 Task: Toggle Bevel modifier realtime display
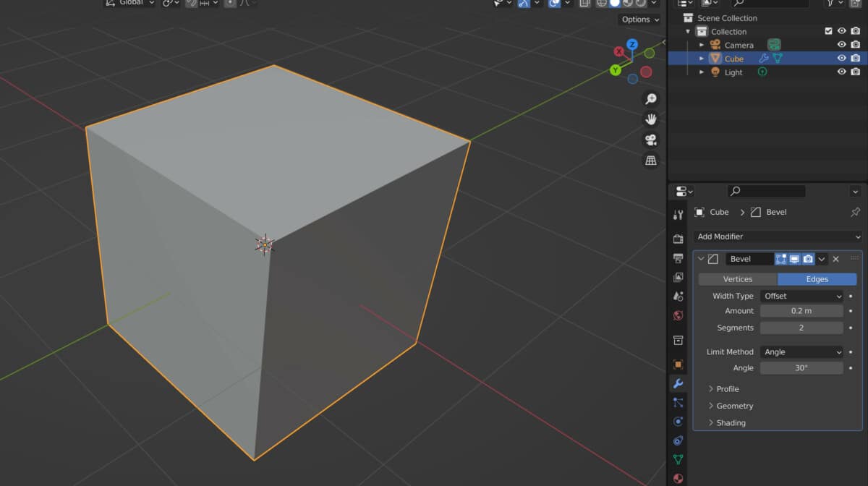tap(794, 259)
